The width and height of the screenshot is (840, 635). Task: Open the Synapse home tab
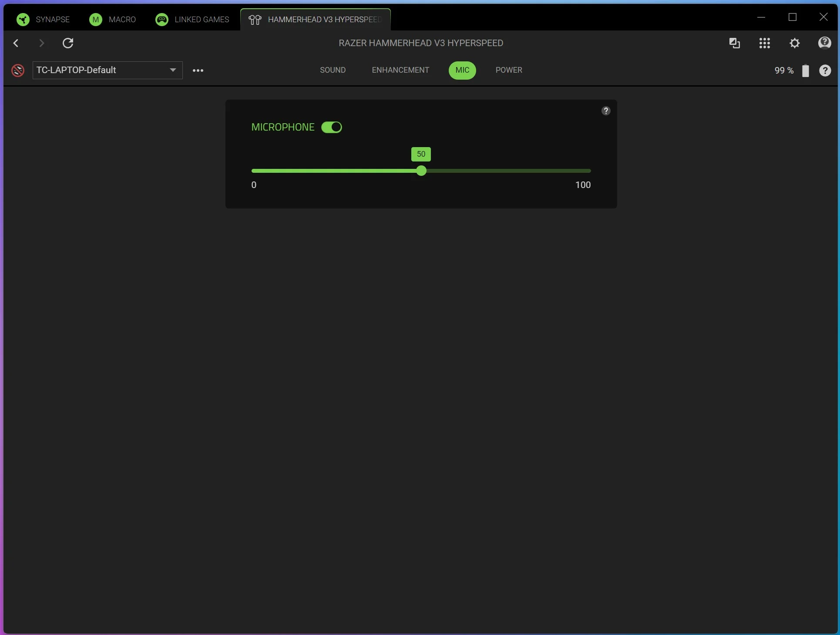tap(43, 19)
